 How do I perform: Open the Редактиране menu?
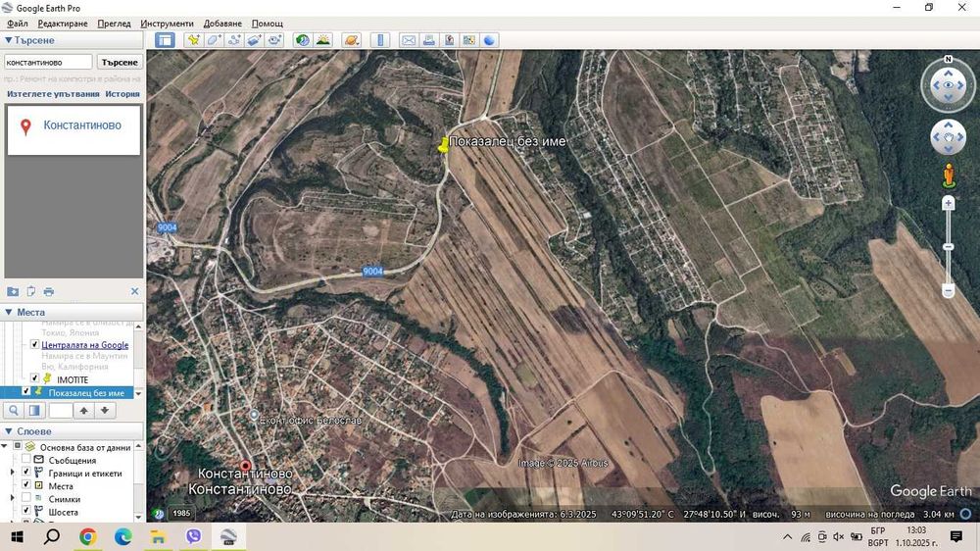click(63, 24)
